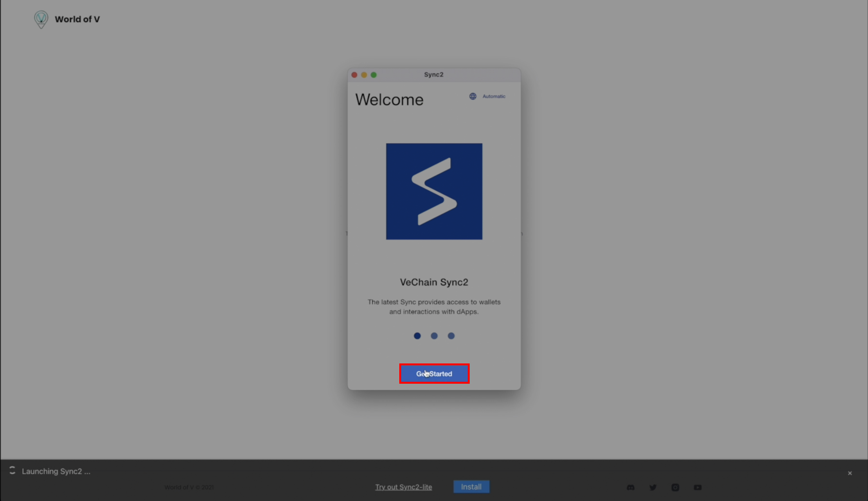Click the globe language icon
Screen dimensions: 868x501
pyautogui.click(x=473, y=97)
